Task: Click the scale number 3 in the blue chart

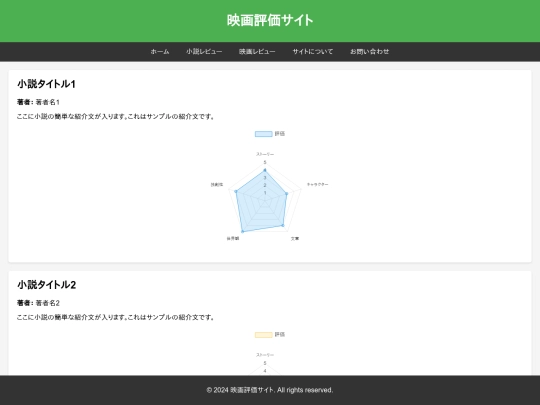Action: [x=265, y=178]
